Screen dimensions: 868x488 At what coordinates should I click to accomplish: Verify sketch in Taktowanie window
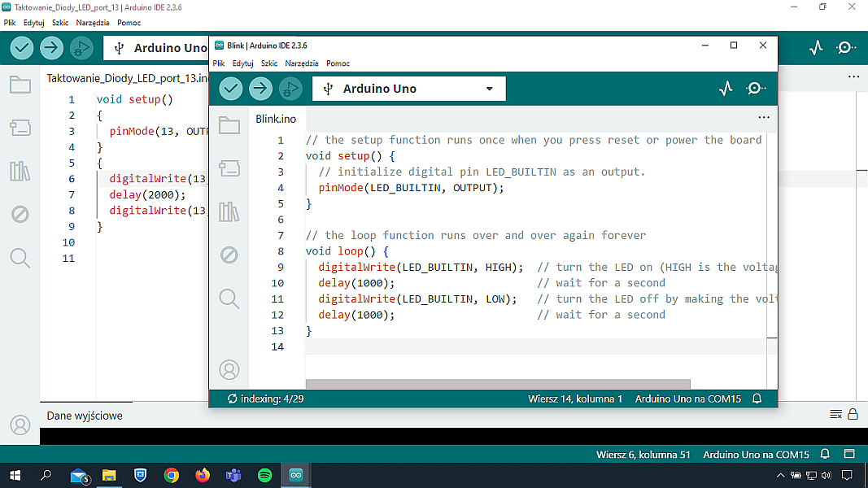pos(22,48)
